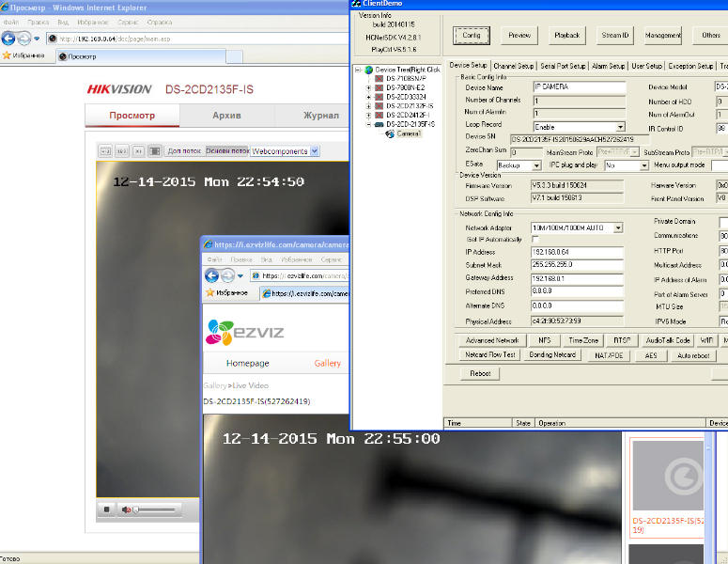Screen dimensions: 728x564
Task: Mute audio with speaker icon
Action: pyautogui.click(x=126, y=509)
